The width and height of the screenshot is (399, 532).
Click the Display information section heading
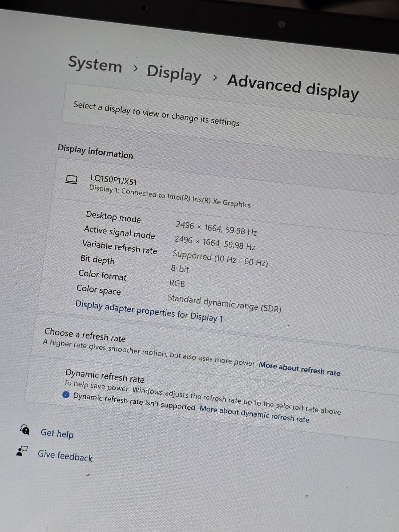pyautogui.click(x=95, y=152)
